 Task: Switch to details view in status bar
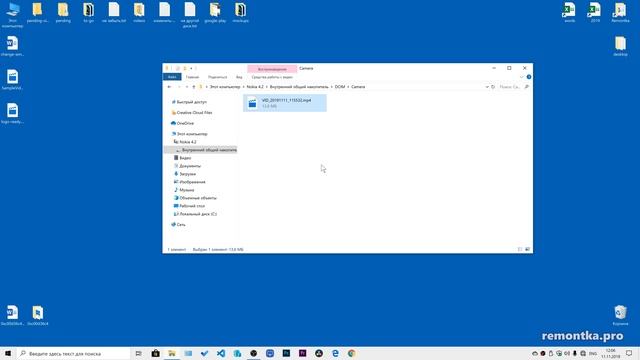click(x=520, y=249)
